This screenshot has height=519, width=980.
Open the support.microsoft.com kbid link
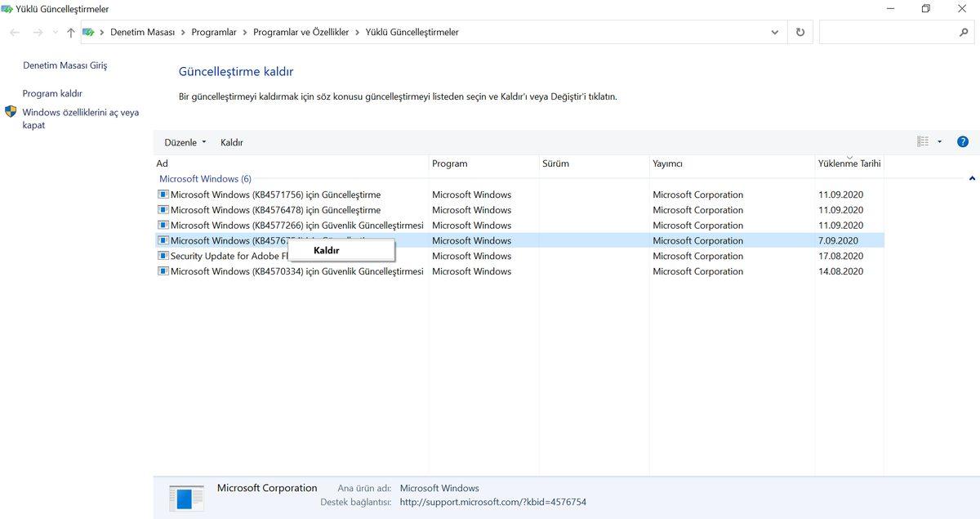(493, 502)
